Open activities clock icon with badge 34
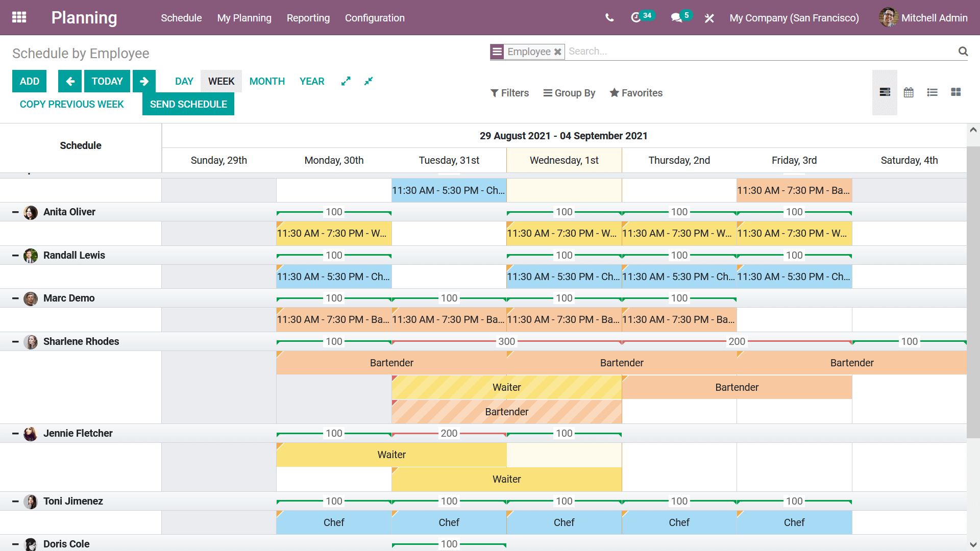 (636, 18)
